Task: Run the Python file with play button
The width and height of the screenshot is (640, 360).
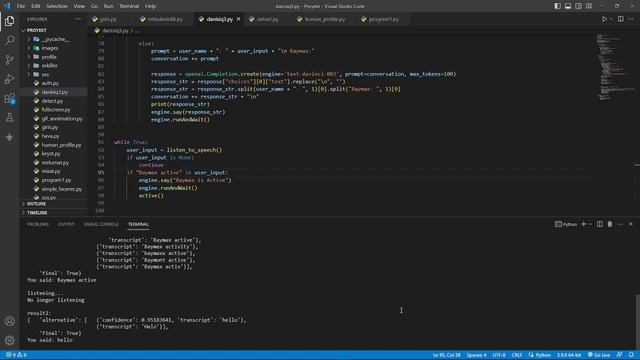Action: (604, 19)
